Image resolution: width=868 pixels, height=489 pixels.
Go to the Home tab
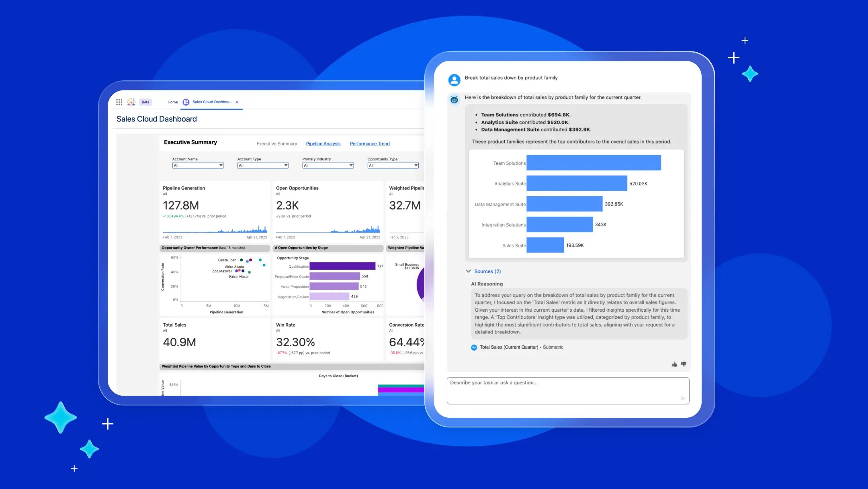[172, 102]
